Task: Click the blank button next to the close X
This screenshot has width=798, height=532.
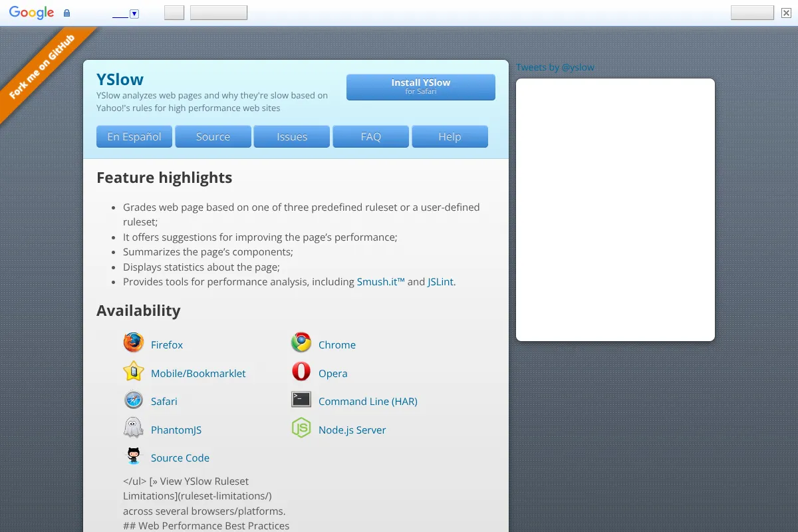Action: tap(752, 13)
